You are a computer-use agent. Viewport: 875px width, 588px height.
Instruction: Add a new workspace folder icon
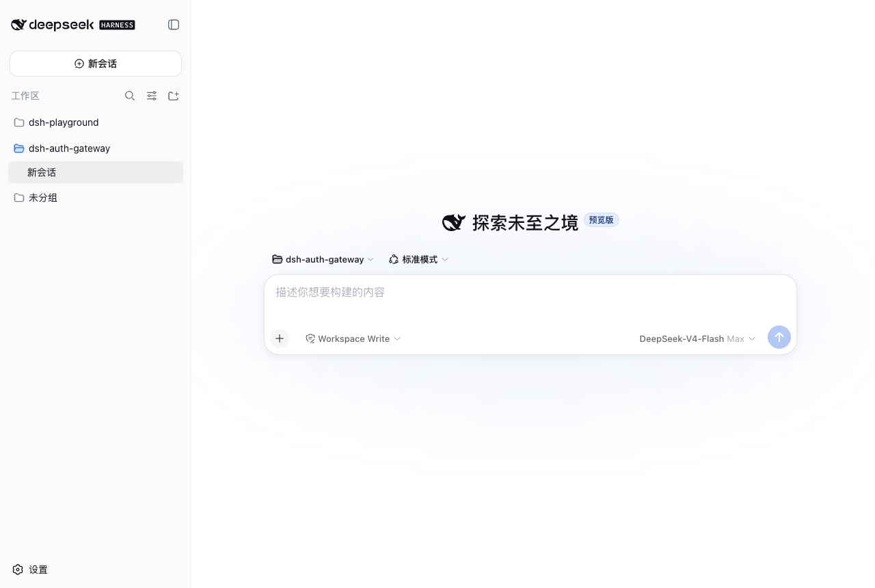(174, 96)
